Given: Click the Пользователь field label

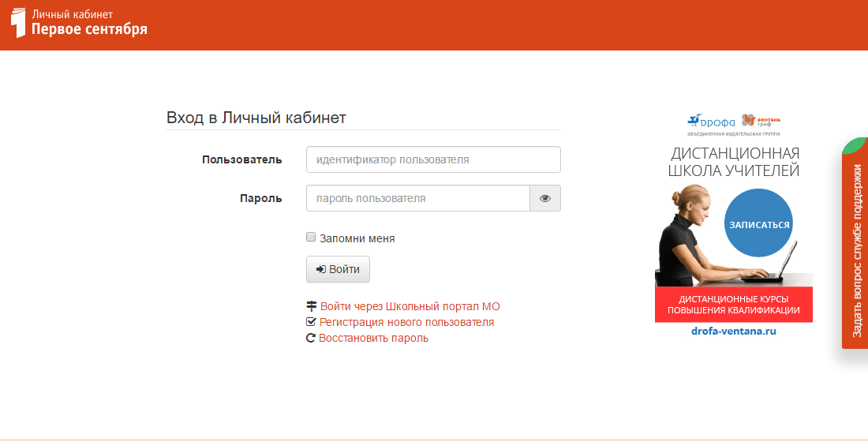Looking at the screenshot, I should tap(242, 159).
